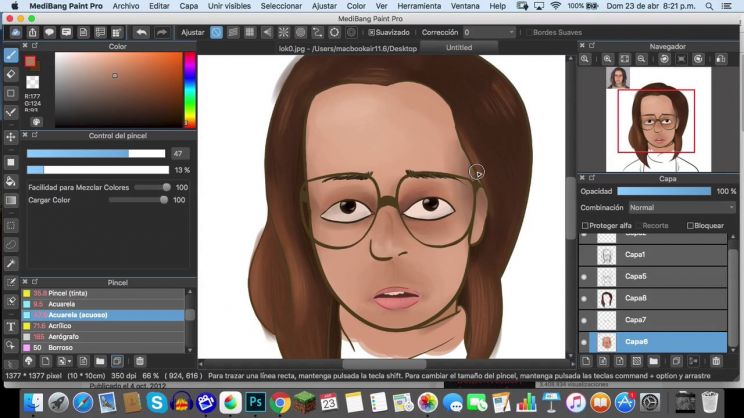
Task: Select the Bucket fill tool
Action: coord(11,181)
